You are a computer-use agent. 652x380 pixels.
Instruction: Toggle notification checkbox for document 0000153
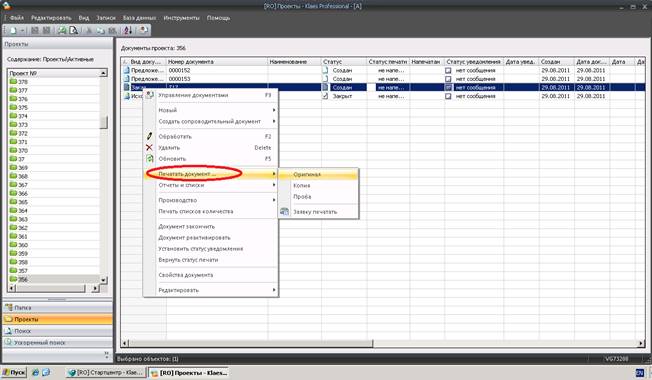coord(448,79)
